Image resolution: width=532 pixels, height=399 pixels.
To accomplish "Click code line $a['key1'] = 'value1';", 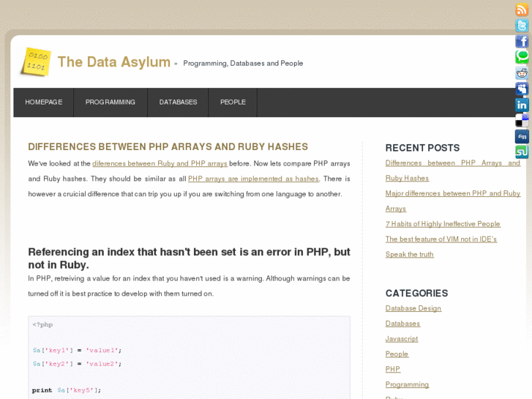I will click(77, 351).
